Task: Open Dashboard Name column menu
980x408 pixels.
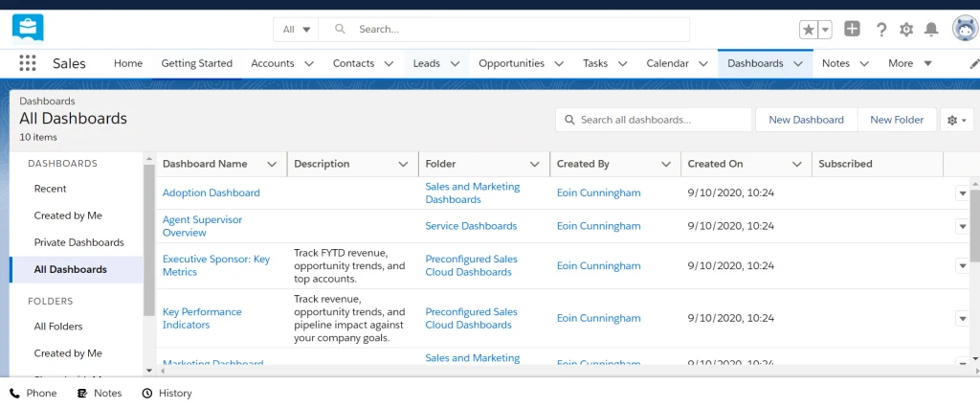Action: [x=272, y=164]
